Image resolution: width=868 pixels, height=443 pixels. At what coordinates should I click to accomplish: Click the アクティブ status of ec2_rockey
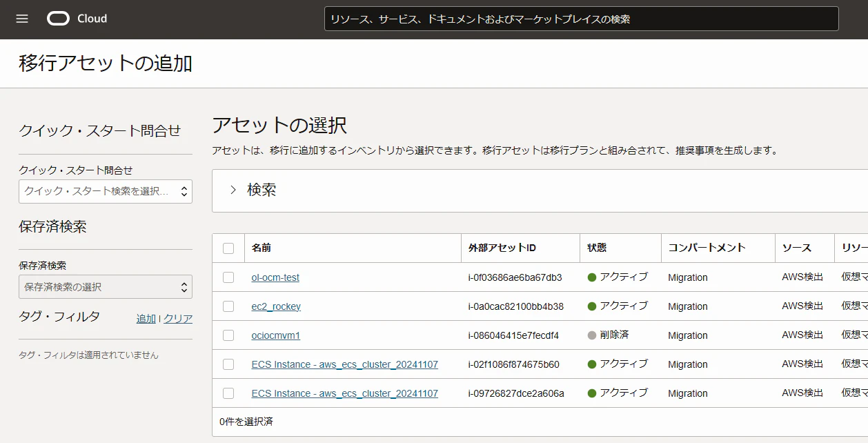pyautogui.click(x=618, y=306)
